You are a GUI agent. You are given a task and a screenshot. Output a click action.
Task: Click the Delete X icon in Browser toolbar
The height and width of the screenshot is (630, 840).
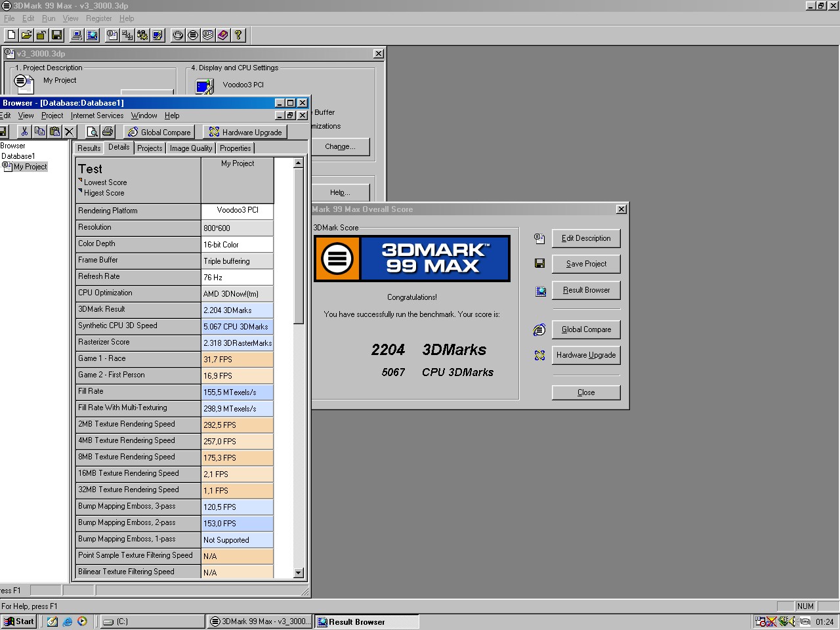click(70, 132)
